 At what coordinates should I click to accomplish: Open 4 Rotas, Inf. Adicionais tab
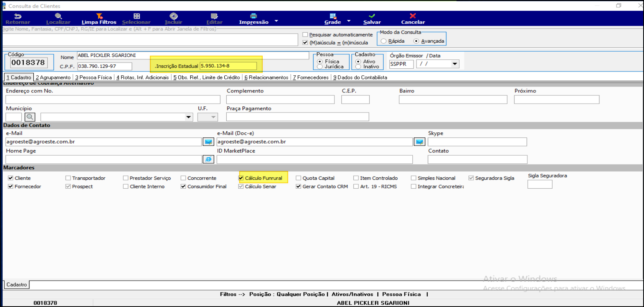pos(143,77)
